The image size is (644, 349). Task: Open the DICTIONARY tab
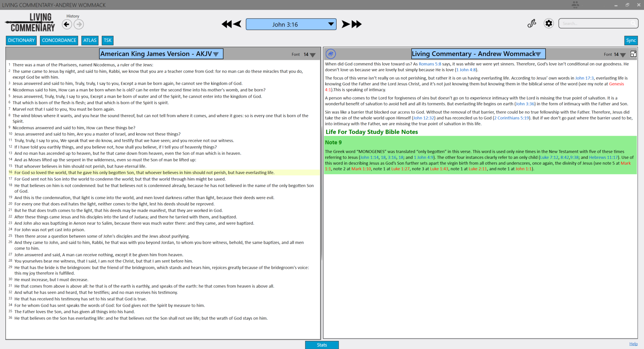[x=21, y=40]
